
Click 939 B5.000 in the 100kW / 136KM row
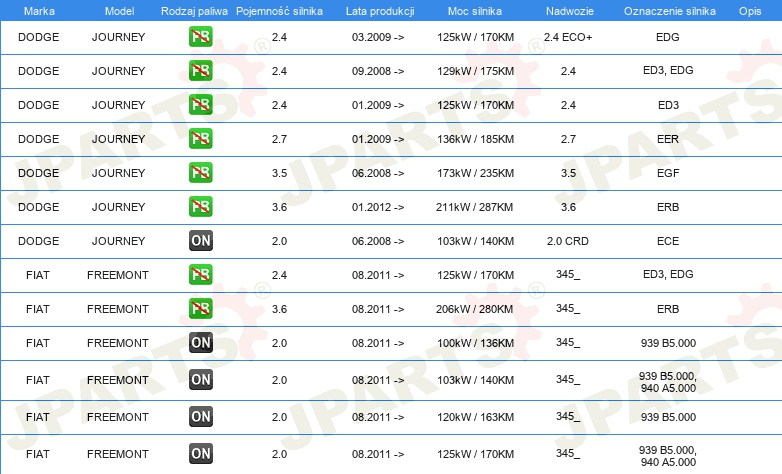tap(668, 343)
